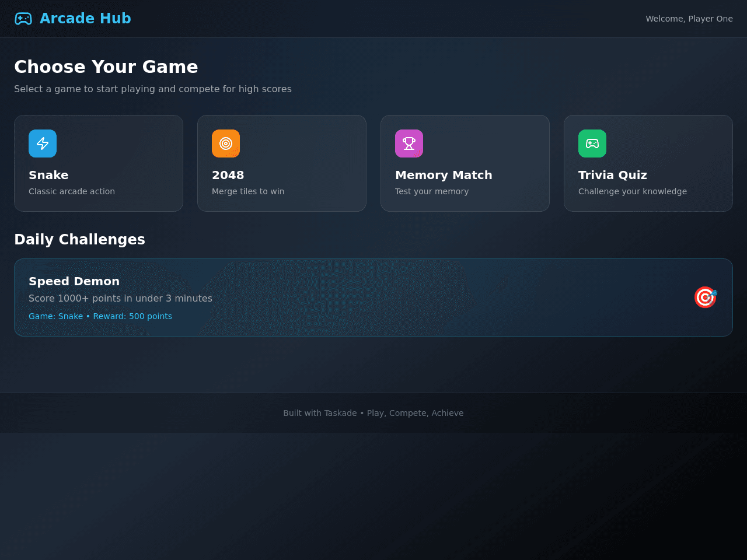Viewport: 747px width, 560px height.
Task: Click the 'Merge tiles to win' description
Action: click(248, 191)
